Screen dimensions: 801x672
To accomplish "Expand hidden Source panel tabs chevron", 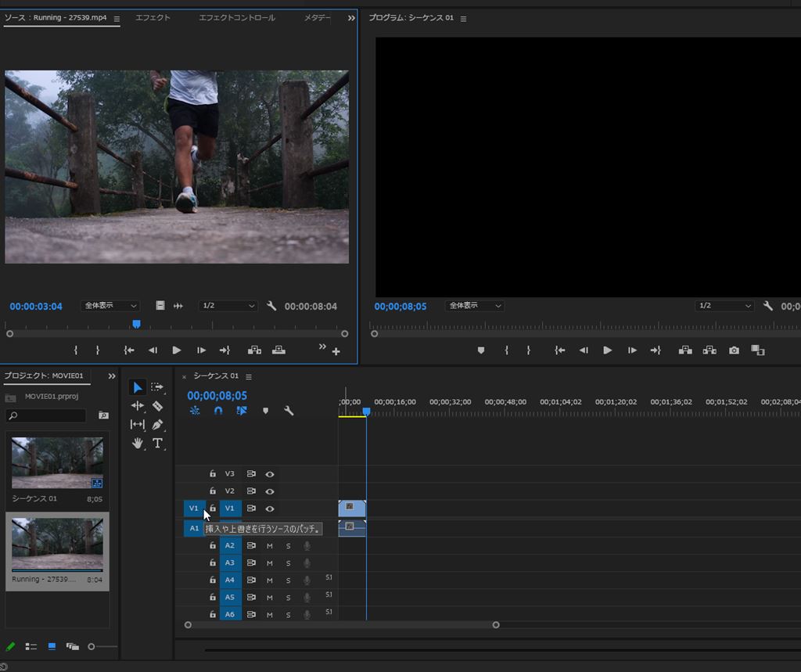I will coord(351,18).
